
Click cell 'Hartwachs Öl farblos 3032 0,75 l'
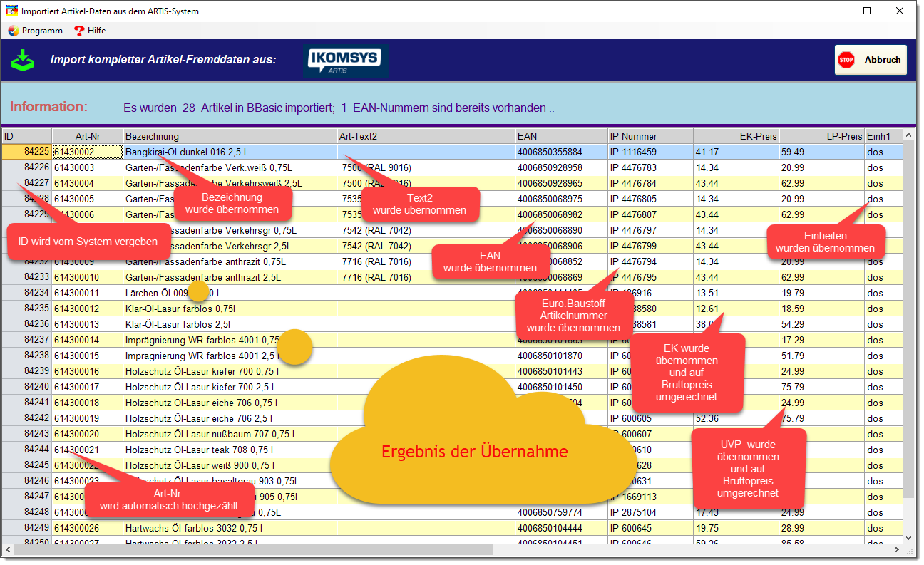(x=230, y=528)
